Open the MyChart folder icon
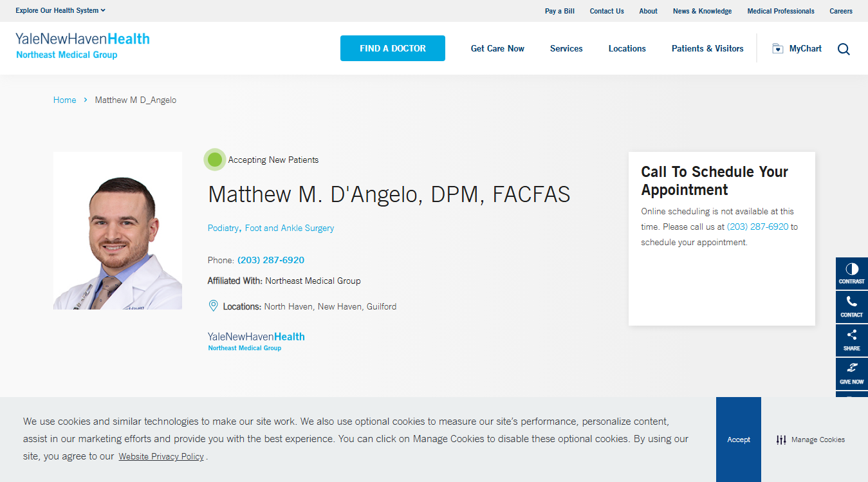 777,48
